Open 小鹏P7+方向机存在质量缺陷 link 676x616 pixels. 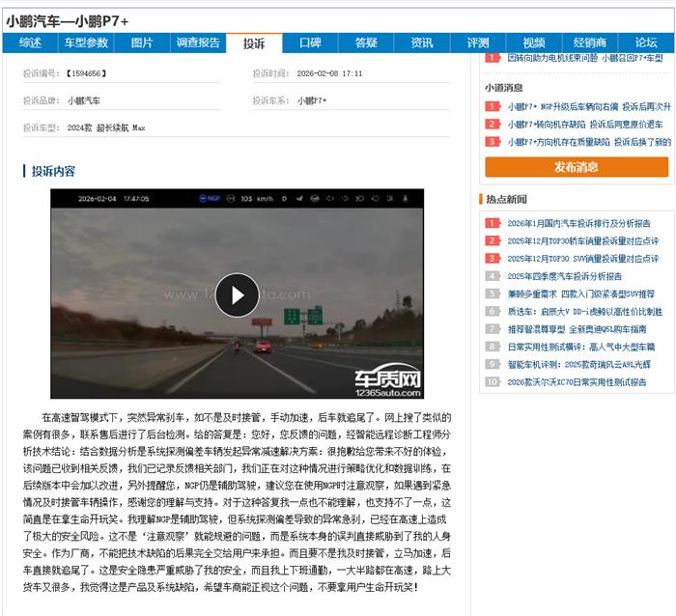pos(589,142)
